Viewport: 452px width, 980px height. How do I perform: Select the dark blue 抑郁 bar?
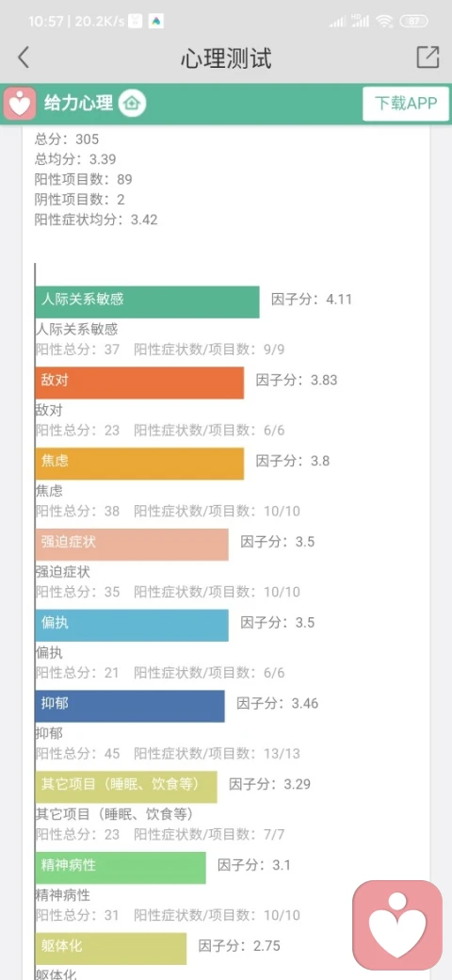click(x=130, y=706)
